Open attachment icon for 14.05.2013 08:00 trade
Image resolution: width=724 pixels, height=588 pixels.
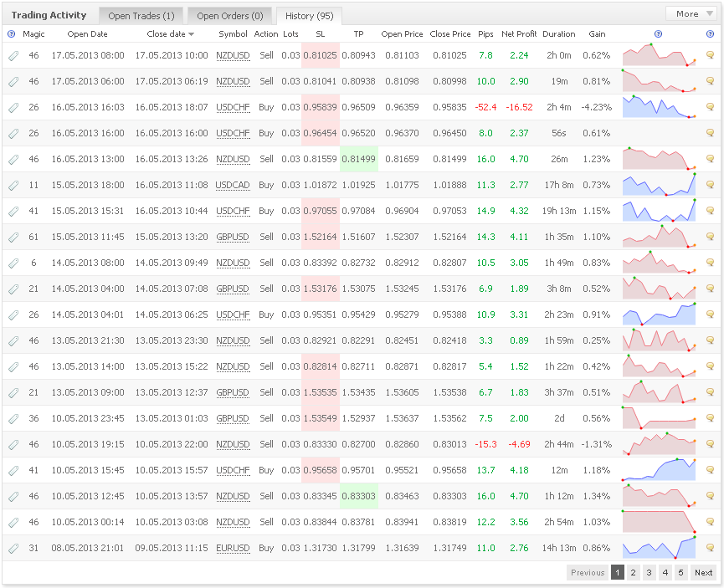tap(14, 263)
